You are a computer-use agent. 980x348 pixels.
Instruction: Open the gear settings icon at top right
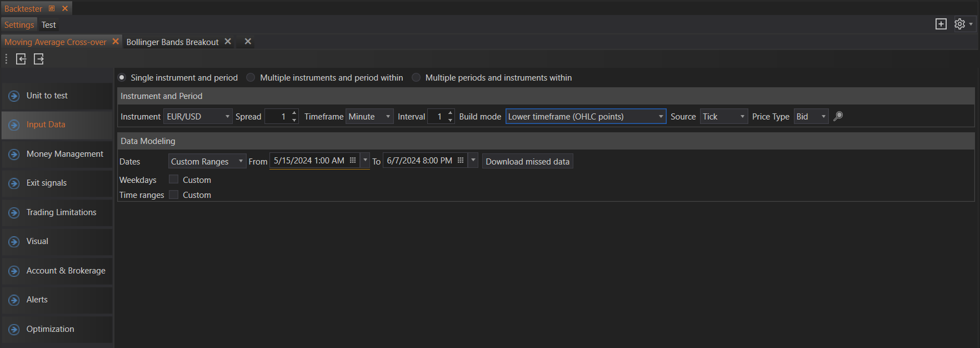coord(959,24)
